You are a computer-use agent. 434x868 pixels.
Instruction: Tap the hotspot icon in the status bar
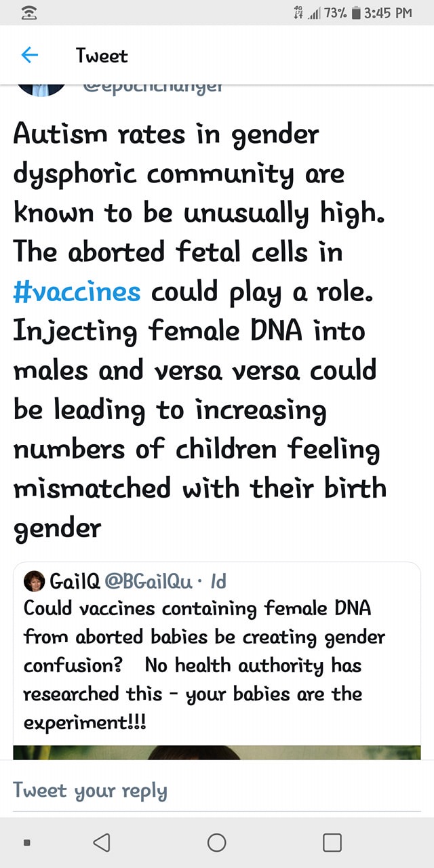click(26, 13)
